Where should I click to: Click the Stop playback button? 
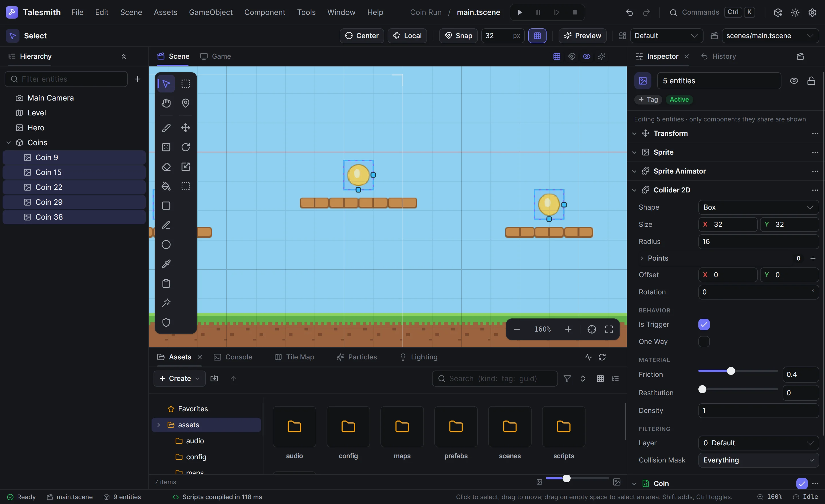tap(575, 12)
